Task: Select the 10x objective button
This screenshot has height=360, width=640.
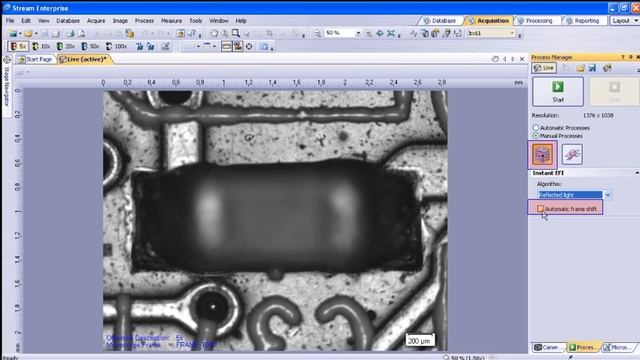Action: pos(41,47)
